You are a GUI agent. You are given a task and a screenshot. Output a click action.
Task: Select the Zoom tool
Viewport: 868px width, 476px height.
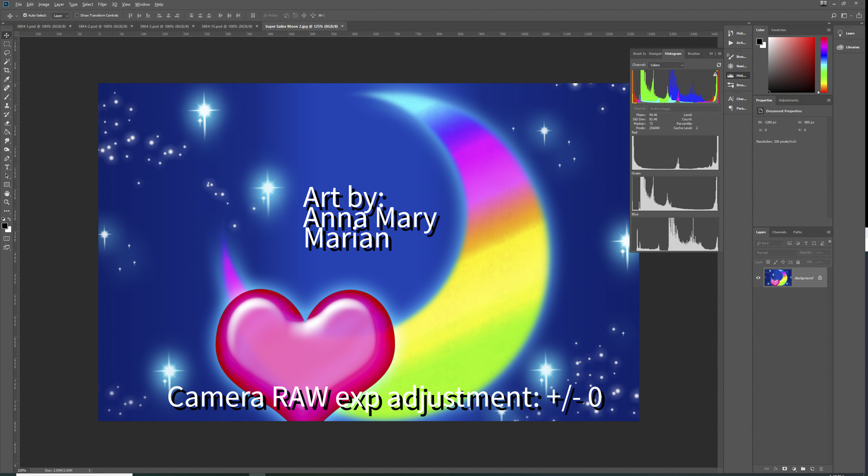click(x=7, y=202)
